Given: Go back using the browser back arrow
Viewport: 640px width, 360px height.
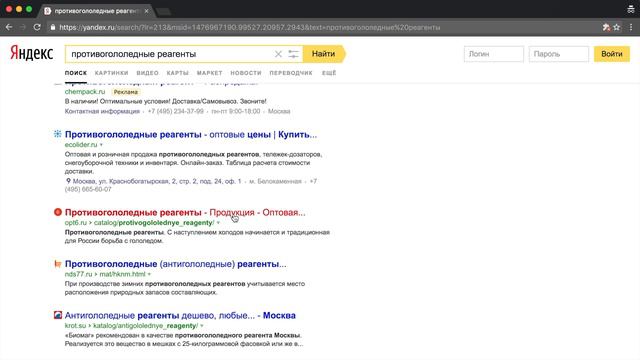Looking at the screenshot, I should click(9, 27).
